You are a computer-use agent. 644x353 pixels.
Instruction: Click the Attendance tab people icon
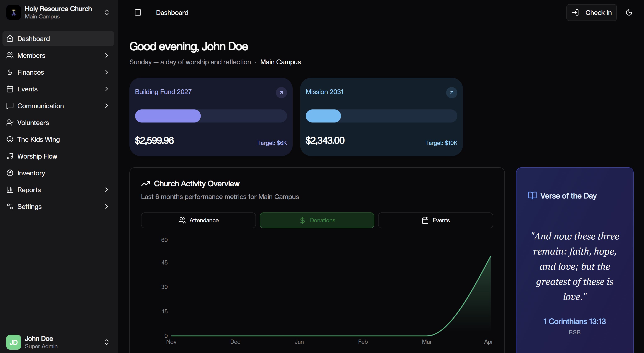point(182,220)
